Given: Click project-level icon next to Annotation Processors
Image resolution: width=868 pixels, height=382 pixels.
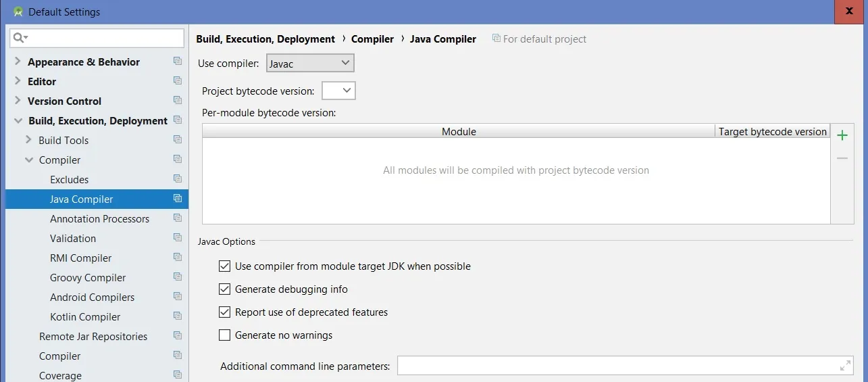Looking at the screenshot, I should (178, 218).
